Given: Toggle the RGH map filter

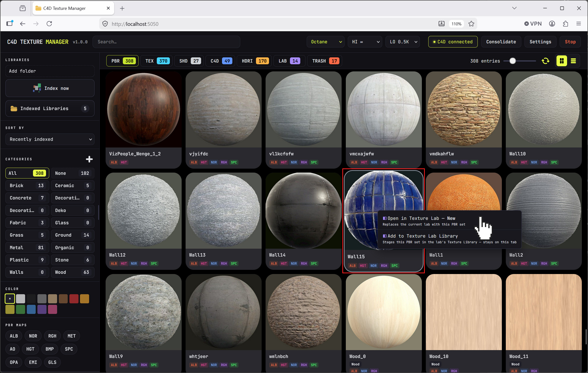Looking at the screenshot, I should click(x=52, y=336).
